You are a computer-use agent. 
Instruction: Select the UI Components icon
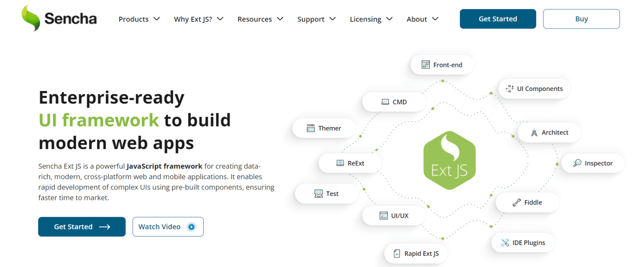509,88
